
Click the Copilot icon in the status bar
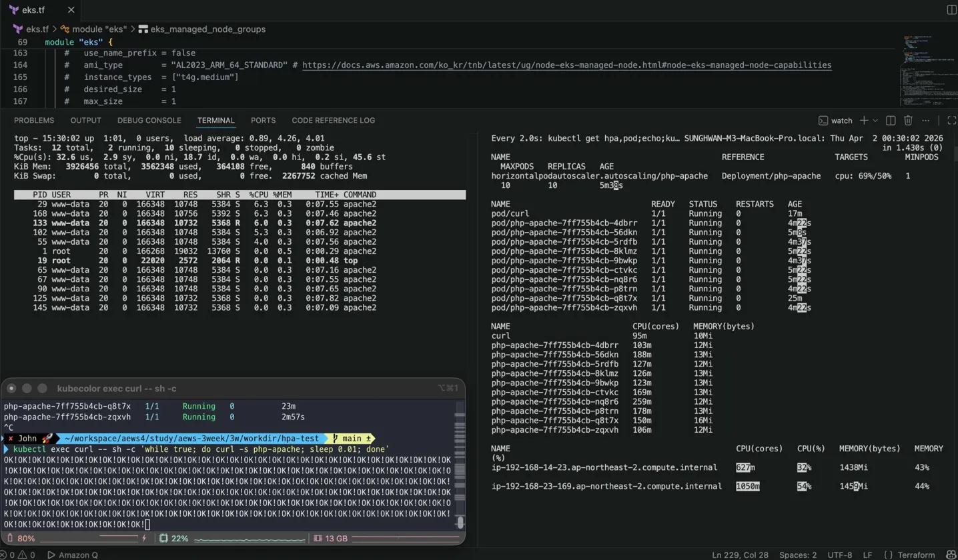pos(950,555)
